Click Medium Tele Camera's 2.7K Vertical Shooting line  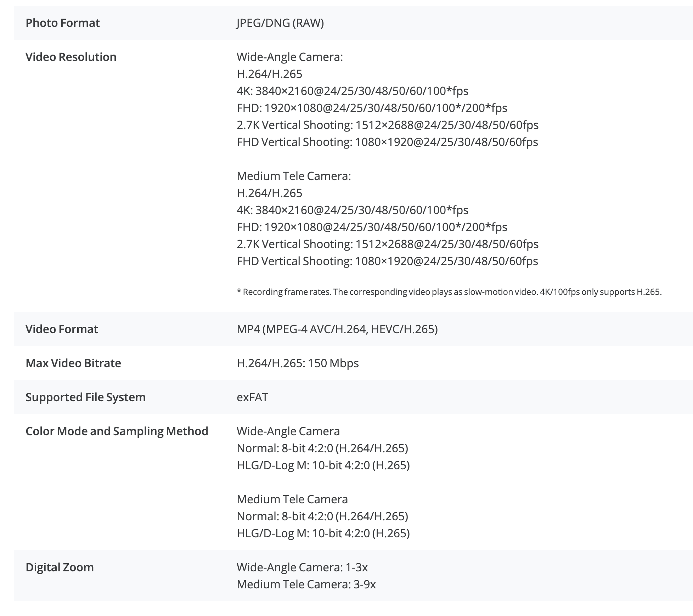pos(387,244)
